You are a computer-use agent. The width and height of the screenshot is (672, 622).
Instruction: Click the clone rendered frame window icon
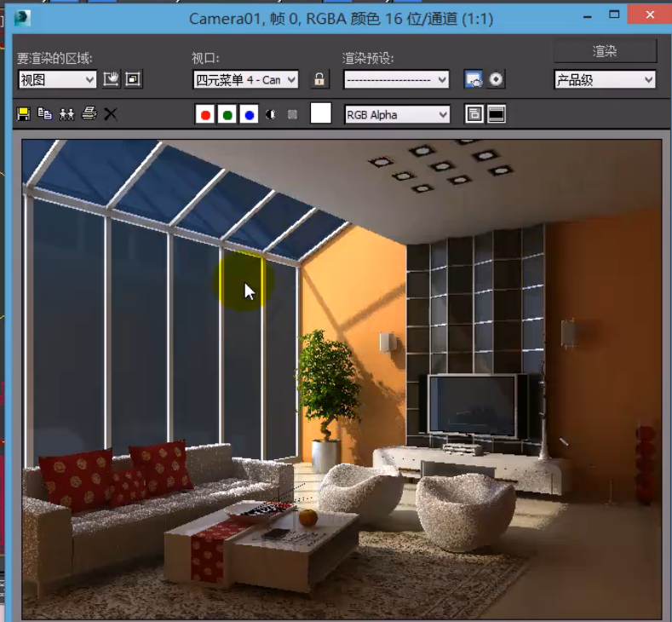pos(66,114)
